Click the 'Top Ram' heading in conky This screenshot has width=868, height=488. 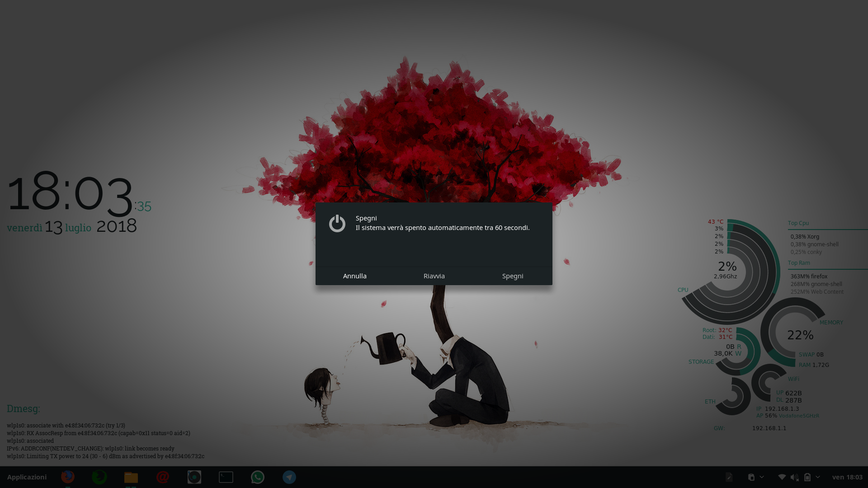point(799,263)
